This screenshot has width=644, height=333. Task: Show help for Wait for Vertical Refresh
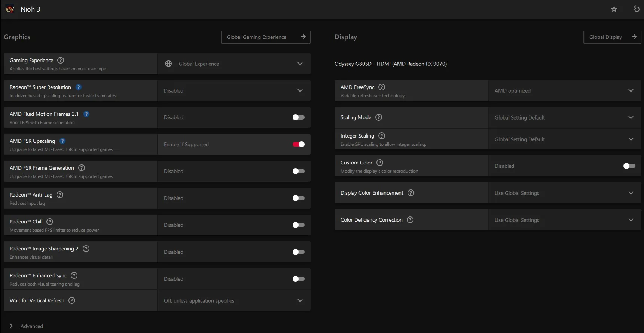pos(72,300)
